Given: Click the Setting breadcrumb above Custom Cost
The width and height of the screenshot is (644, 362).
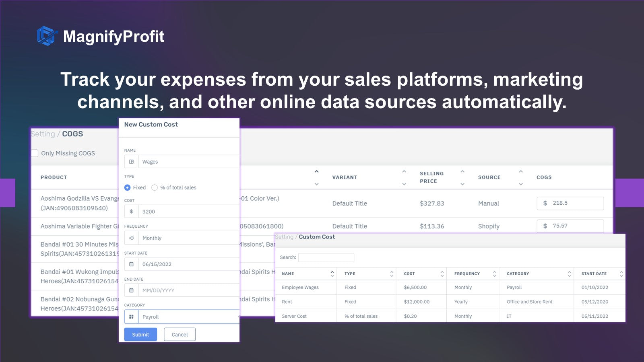Looking at the screenshot, I should [284, 237].
